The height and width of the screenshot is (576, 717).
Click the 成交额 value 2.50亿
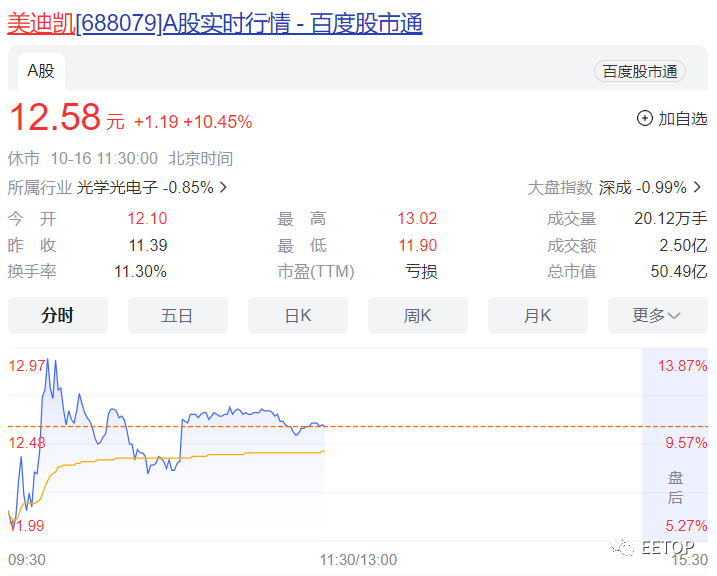(x=683, y=245)
